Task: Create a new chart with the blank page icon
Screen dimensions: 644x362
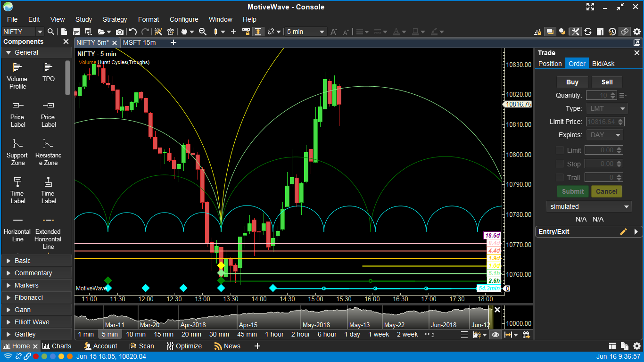Action: (x=64, y=32)
